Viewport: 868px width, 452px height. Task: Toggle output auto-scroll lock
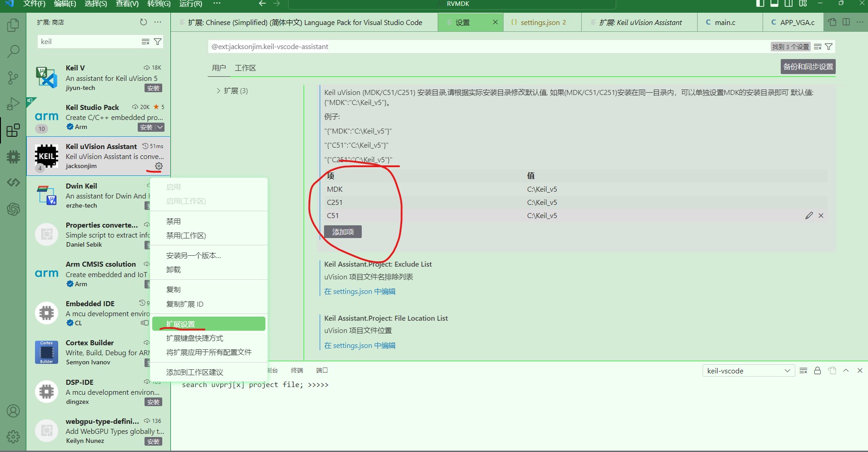point(818,371)
